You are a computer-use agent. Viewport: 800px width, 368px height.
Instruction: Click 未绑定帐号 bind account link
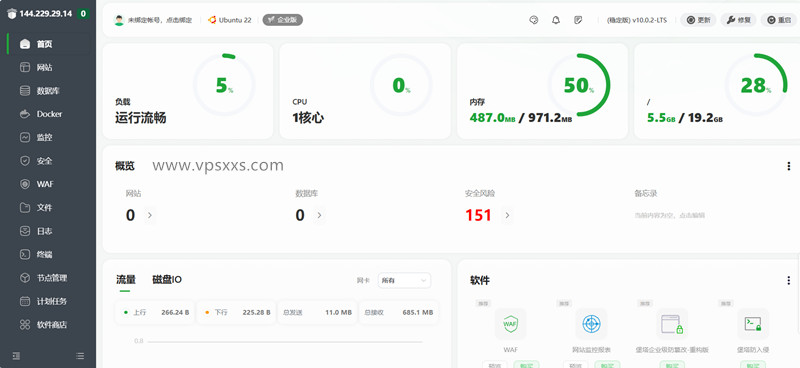(x=160, y=20)
